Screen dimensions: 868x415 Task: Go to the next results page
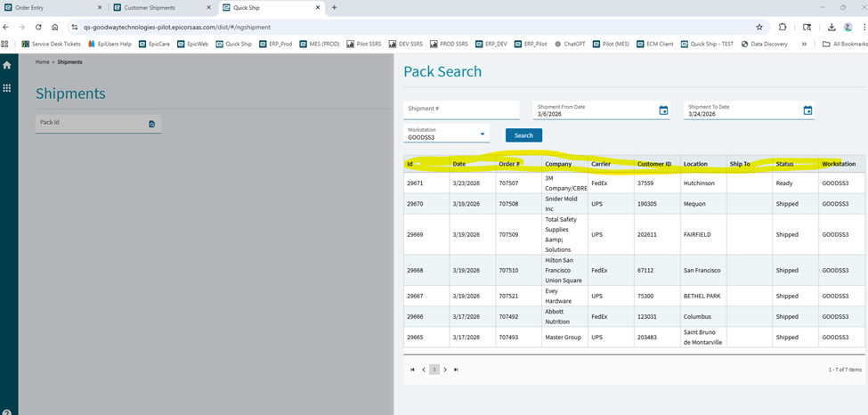(x=445, y=369)
